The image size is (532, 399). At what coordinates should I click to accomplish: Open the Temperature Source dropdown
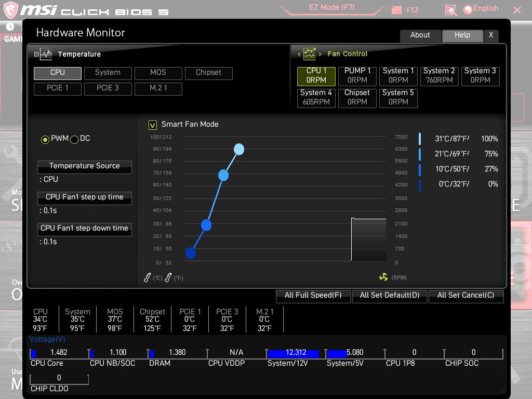[x=85, y=167]
